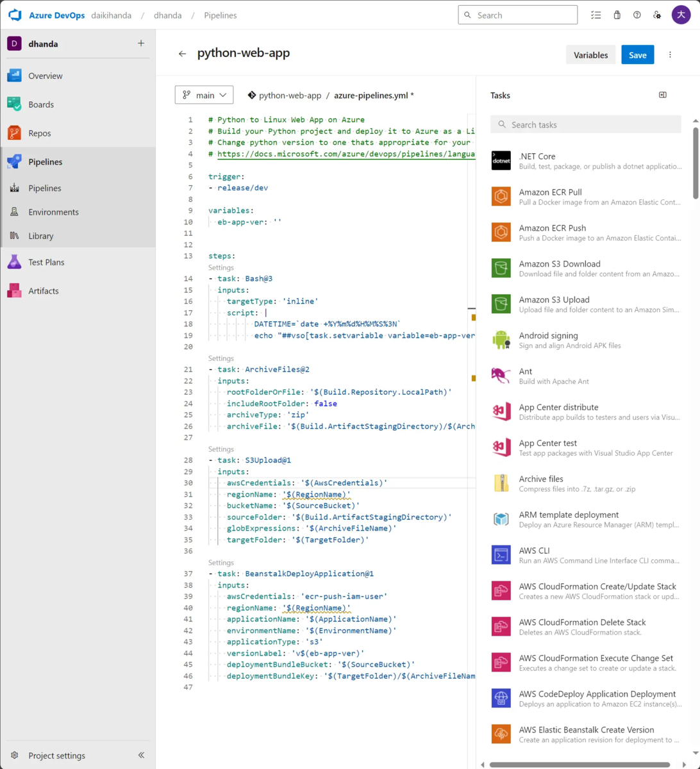Open Settings link above ArchiveFiles@2 task
Viewport: 700px width, 769px height.
pyautogui.click(x=221, y=358)
